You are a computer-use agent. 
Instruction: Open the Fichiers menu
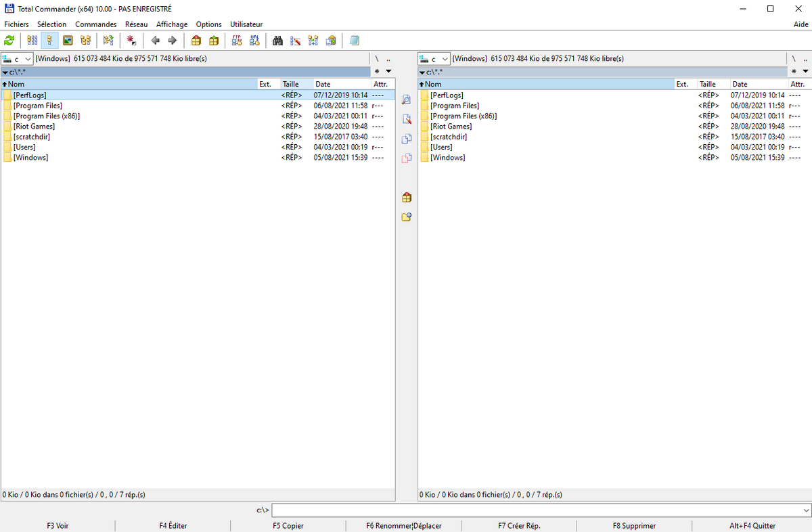tap(16, 24)
